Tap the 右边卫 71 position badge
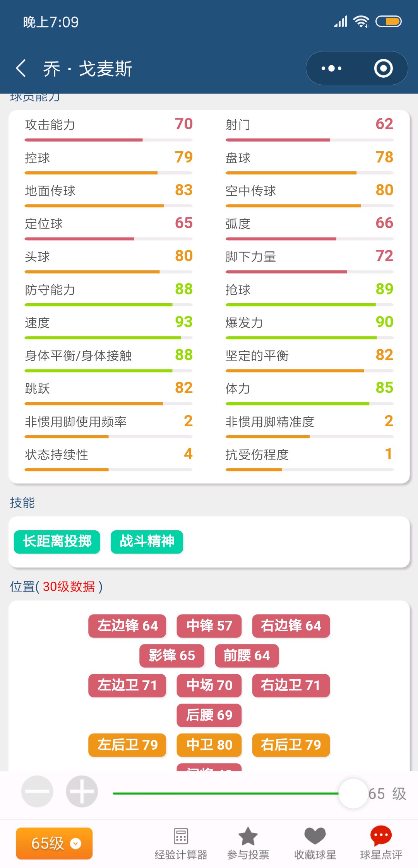 291,685
